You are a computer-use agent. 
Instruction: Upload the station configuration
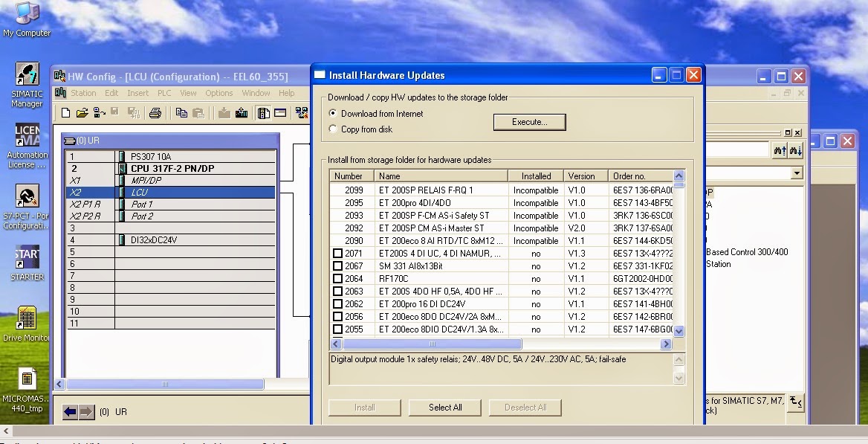tap(242, 112)
